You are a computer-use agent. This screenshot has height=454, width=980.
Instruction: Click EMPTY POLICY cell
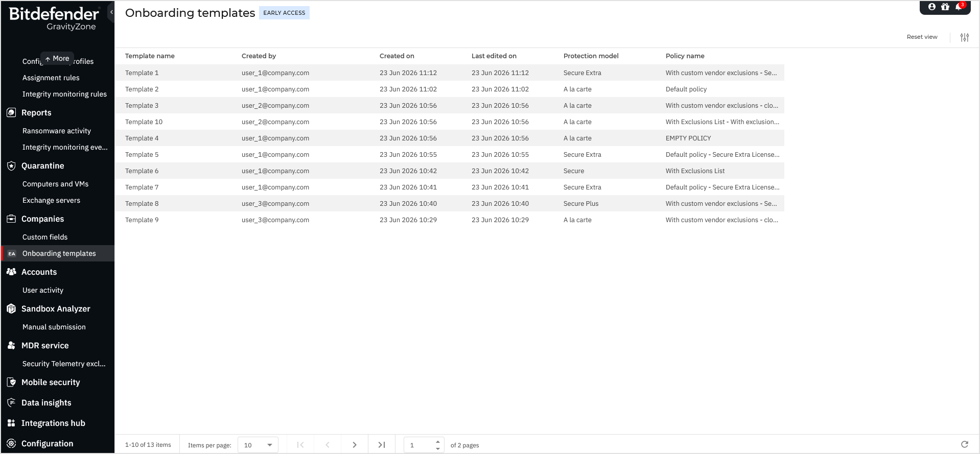tap(688, 138)
